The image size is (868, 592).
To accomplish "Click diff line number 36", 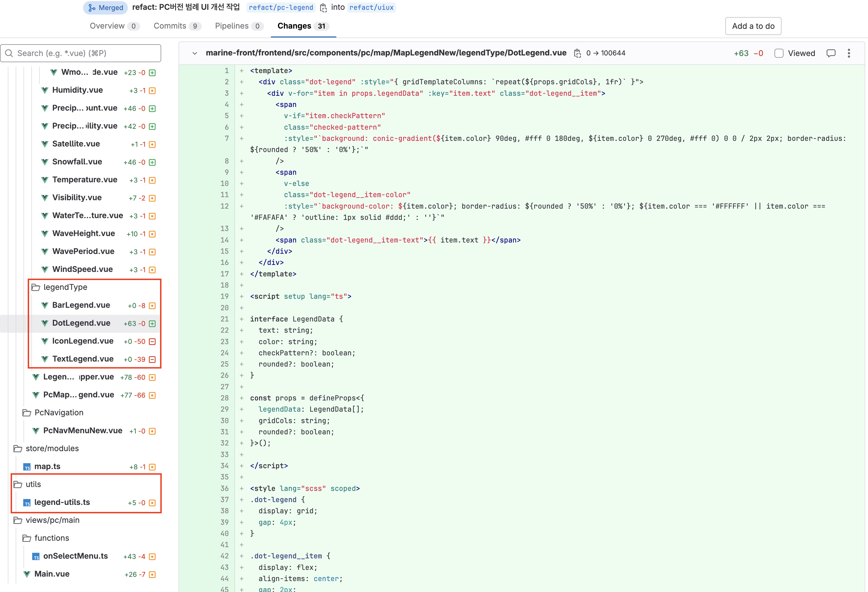I will [x=224, y=488].
